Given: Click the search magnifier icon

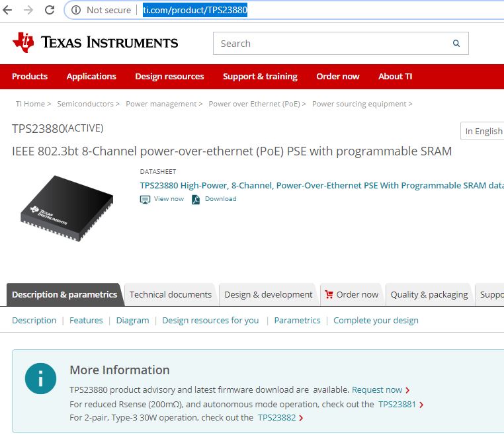Looking at the screenshot, I should (x=456, y=44).
